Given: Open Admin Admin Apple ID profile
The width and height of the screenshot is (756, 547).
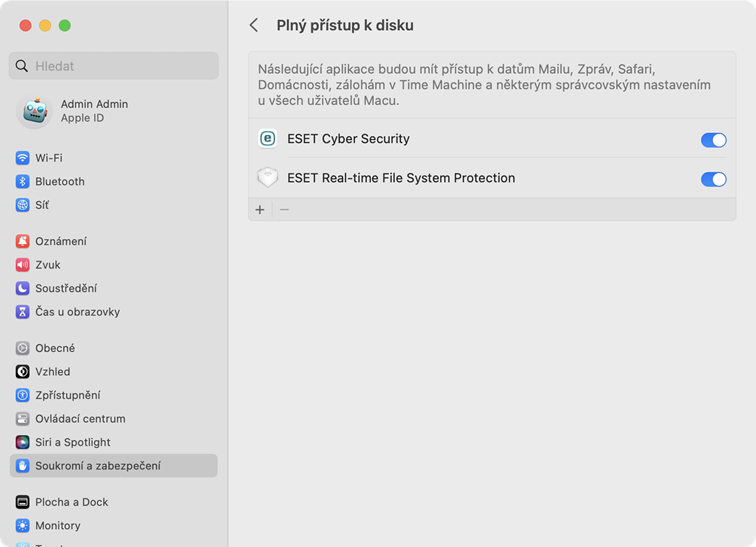Looking at the screenshot, I should (x=94, y=111).
